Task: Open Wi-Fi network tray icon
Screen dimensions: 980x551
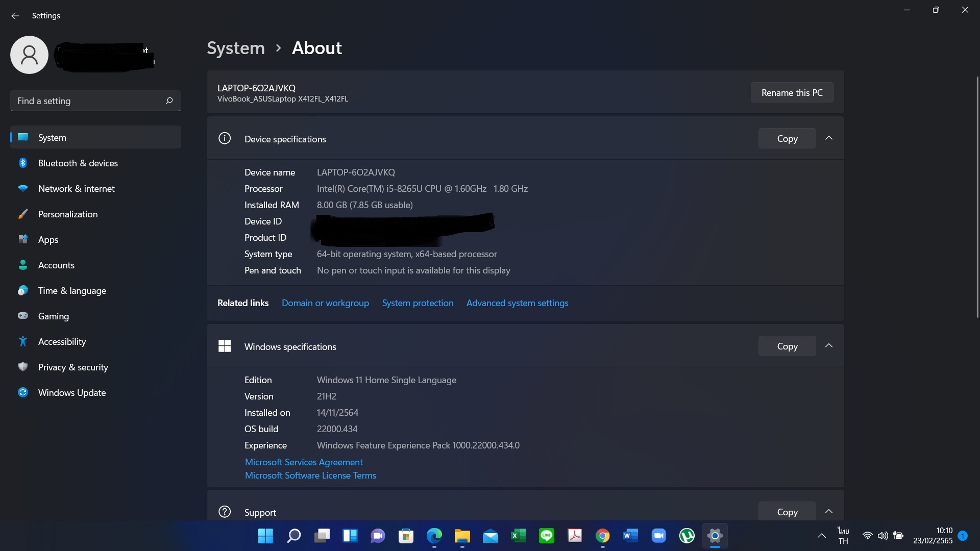Action: coord(867,536)
